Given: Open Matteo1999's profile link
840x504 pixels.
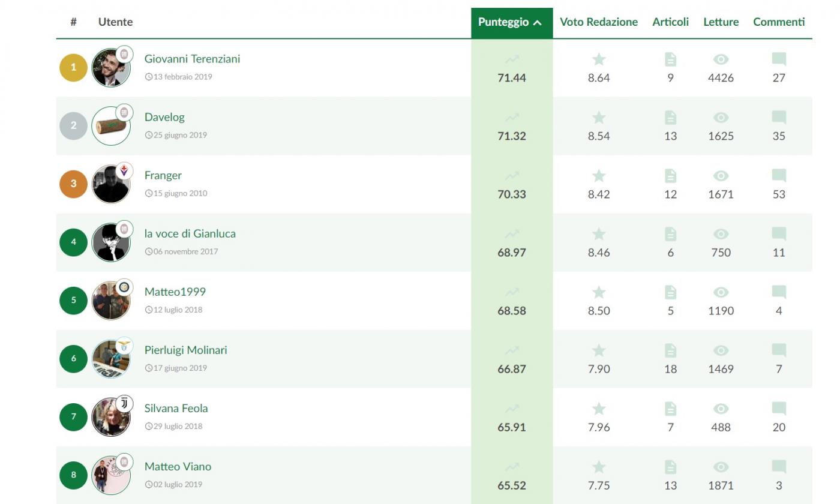Looking at the screenshot, I should pos(175,292).
